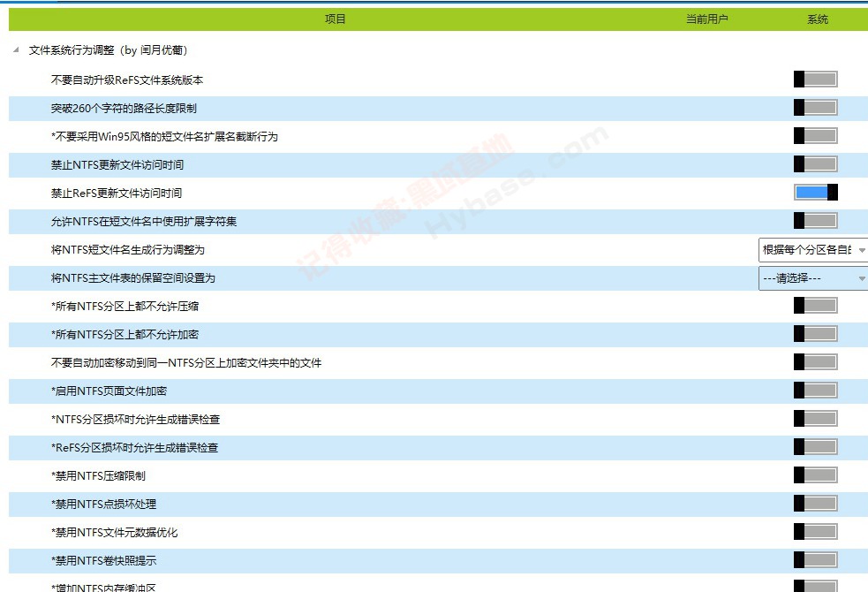Select row text *所有NTFS分区上都不允许压缩
This screenshot has height=592, width=868.
125,307
